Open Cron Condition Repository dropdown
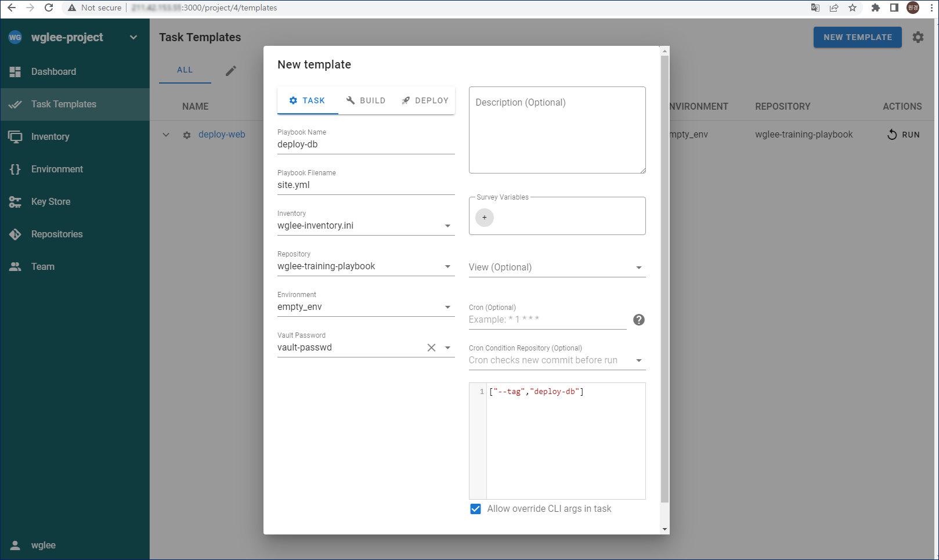This screenshot has width=939, height=560. coord(557,360)
